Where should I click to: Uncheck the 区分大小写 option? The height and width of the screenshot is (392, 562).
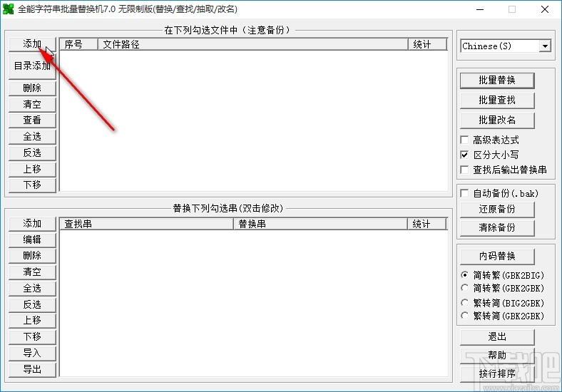(464, 155)
